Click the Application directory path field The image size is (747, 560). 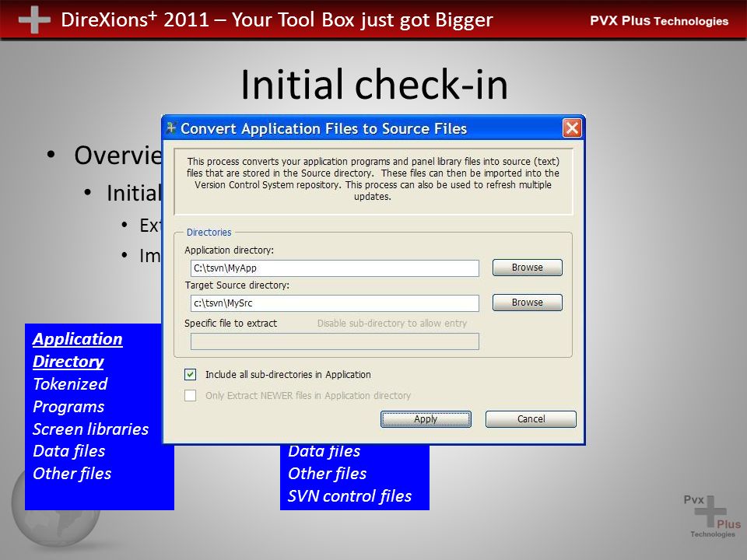(335, 268)
